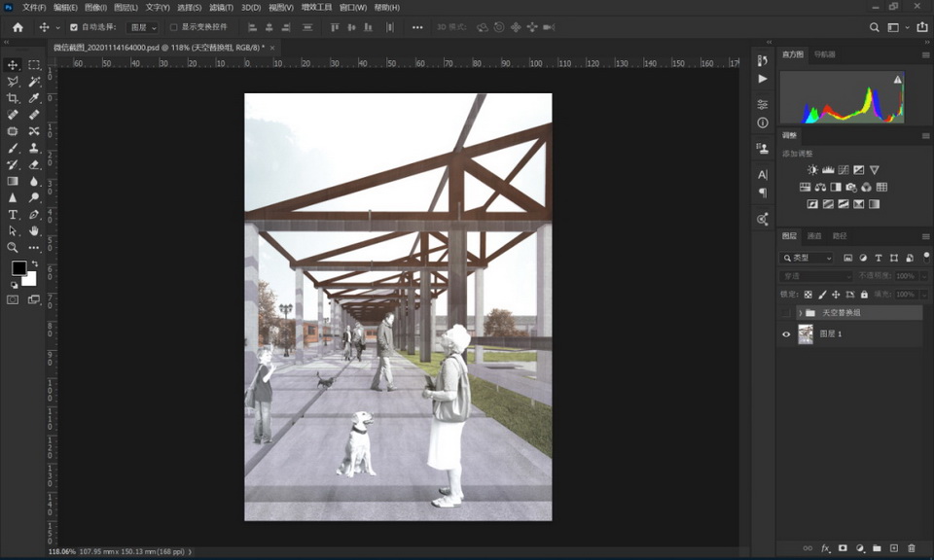Open the 图层 auto-select target dropdown
The height and width of the screenshot is (560, 934).
click(x=142, y=27)
